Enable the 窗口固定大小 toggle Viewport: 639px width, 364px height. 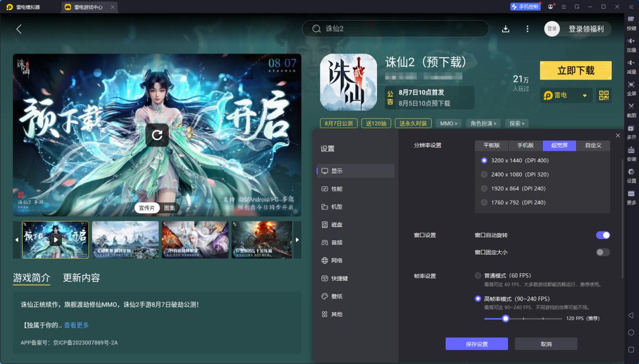coord(602,252)
